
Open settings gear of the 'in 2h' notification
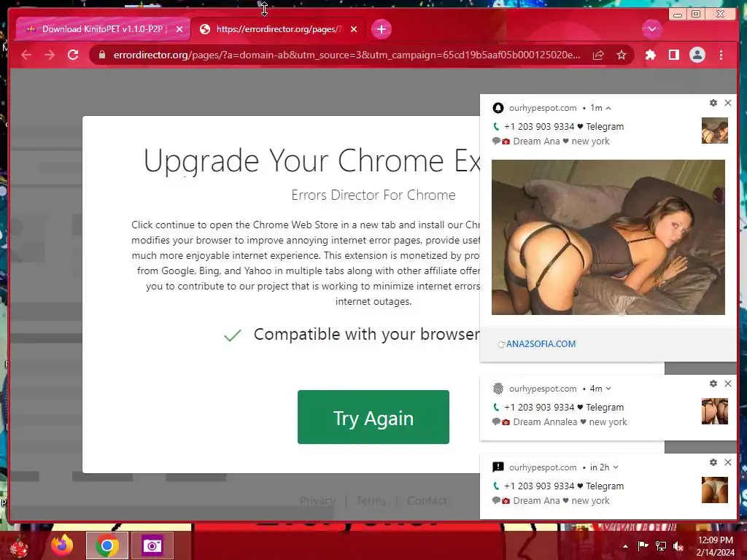(713, 462)
